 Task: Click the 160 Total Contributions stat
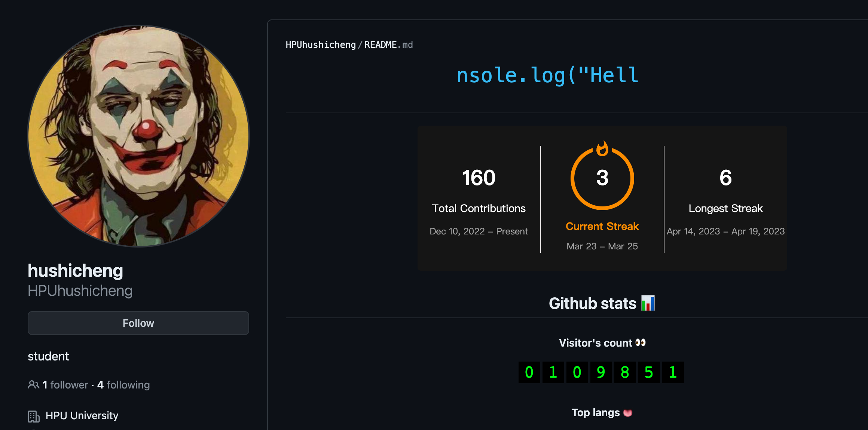479,178
